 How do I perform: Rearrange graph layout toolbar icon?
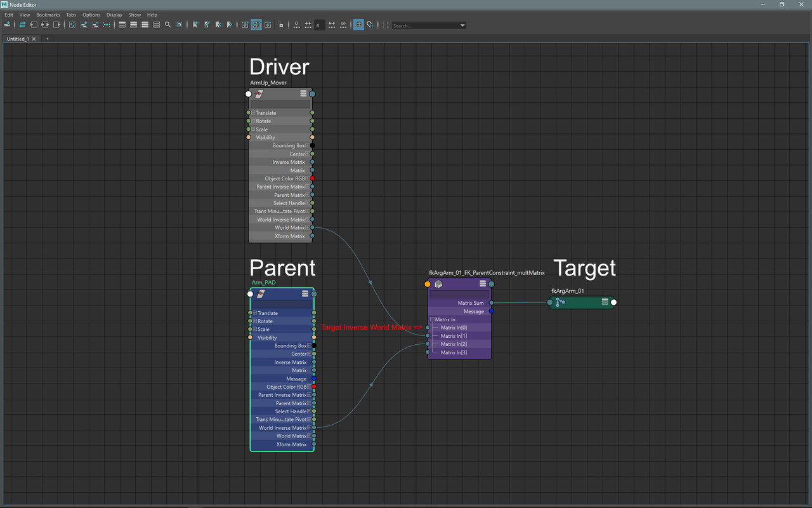coord(107,25)
